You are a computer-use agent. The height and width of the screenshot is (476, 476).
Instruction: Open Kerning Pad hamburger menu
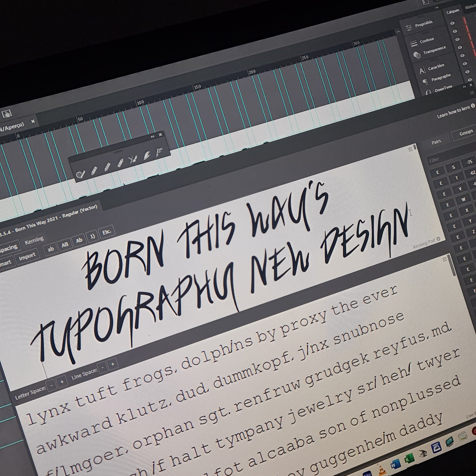point(410,149)
